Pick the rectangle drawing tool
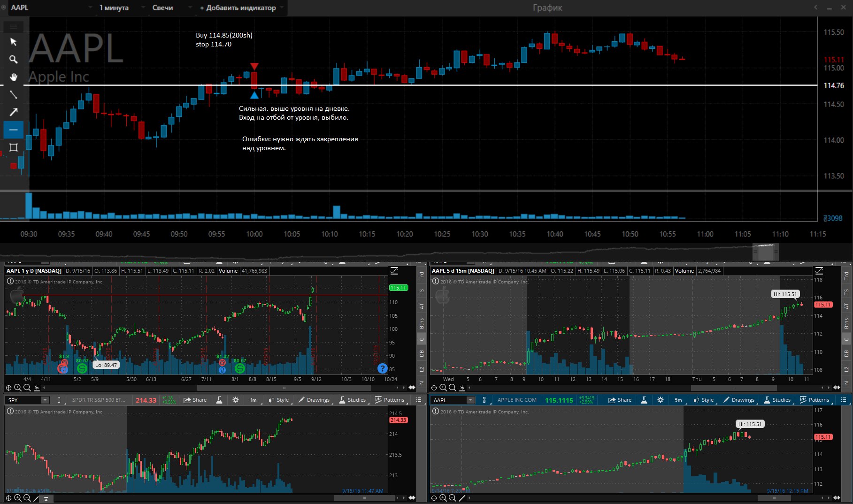The image size is (853, 504). [x=13, y=147]
